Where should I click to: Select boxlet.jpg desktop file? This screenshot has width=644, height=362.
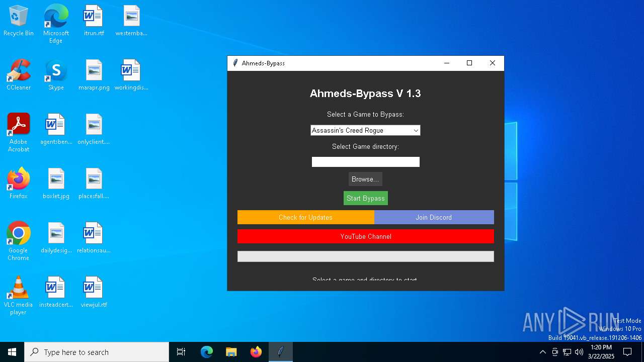tap(56, 184)
